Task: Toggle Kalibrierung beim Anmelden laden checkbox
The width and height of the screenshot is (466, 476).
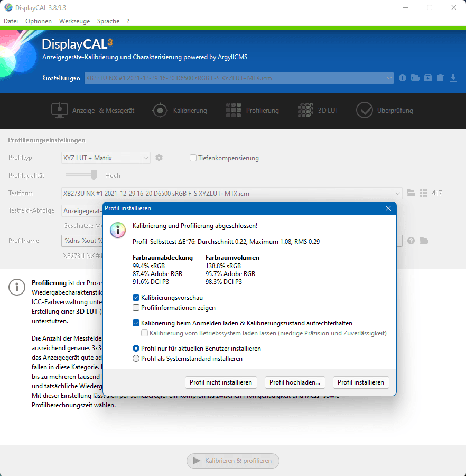Action: click(136, 323)
